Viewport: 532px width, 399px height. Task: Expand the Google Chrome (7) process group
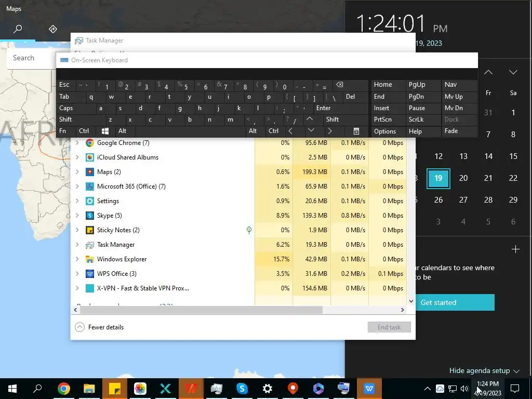coord(77,143)
